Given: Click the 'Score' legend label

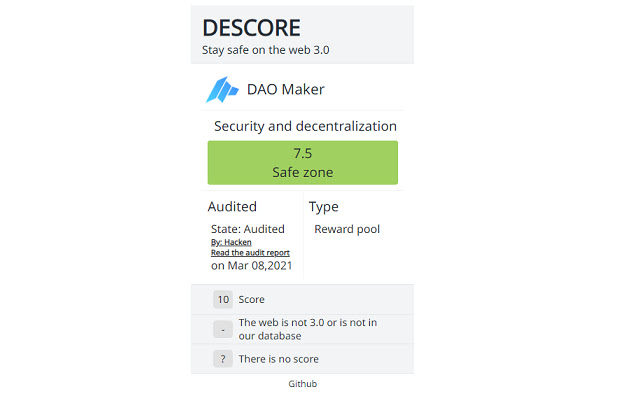Looking at the screenshot, I should coord(251,299).
